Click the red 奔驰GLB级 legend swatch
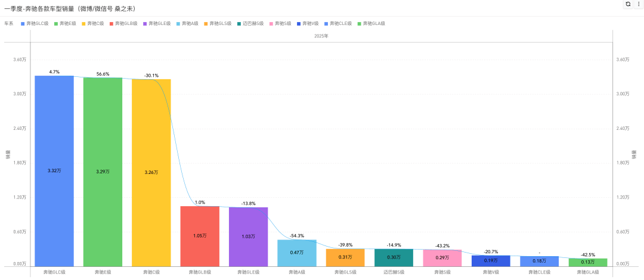The image size is (644, 280). point(112,24)
